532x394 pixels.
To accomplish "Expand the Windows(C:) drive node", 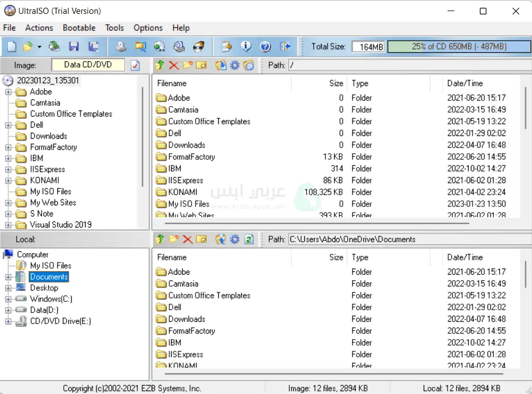I will pyautogui.click(x=8, y=299).
